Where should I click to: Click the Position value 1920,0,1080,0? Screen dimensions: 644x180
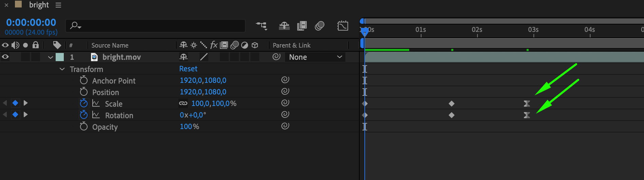coord(203,92)
